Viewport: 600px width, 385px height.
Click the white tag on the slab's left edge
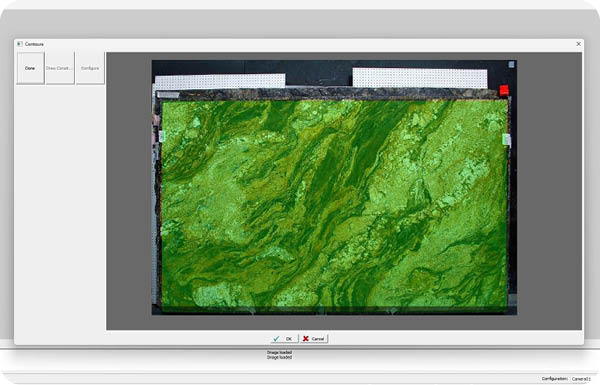[161, 136]
